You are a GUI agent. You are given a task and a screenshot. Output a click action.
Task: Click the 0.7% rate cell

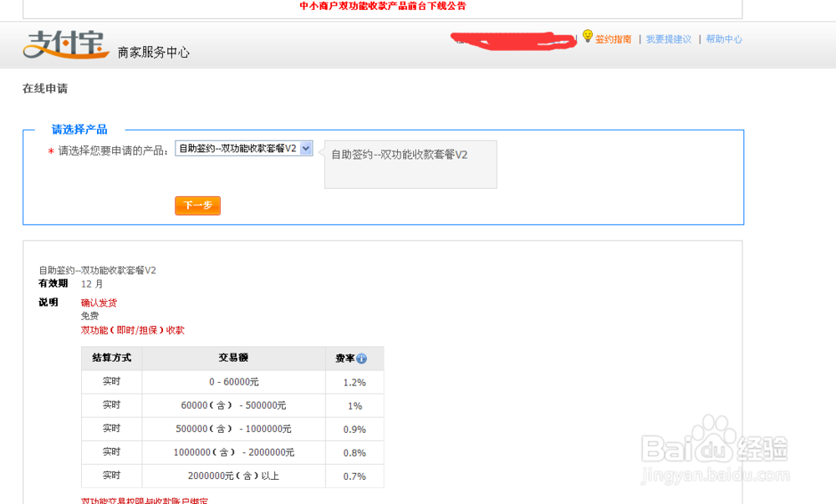[354, 476]
